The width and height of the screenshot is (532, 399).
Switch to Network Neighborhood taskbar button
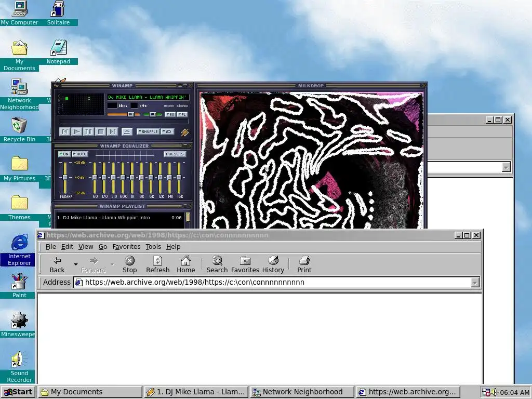(302, 392)
